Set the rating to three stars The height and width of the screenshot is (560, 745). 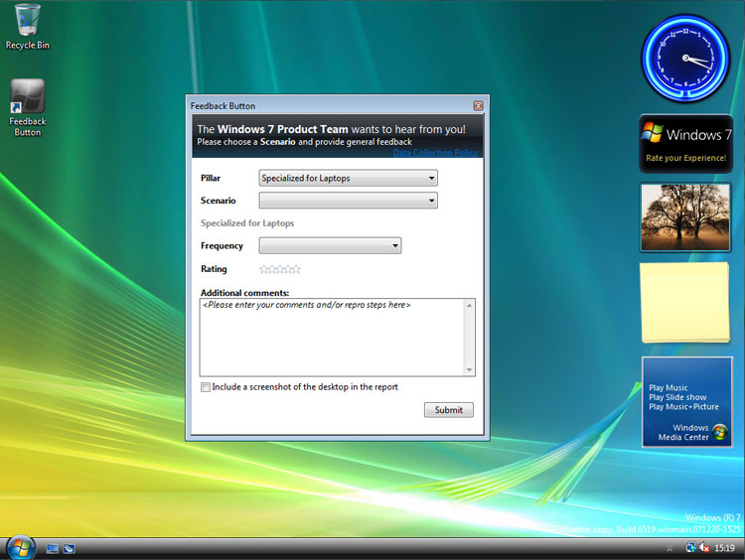(280, 269)
